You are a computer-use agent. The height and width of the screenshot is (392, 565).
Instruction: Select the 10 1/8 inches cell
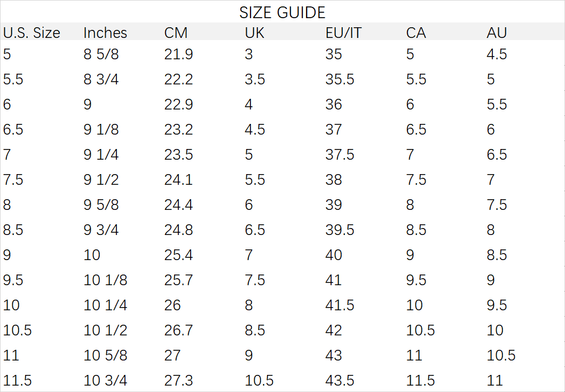[105, 280]
